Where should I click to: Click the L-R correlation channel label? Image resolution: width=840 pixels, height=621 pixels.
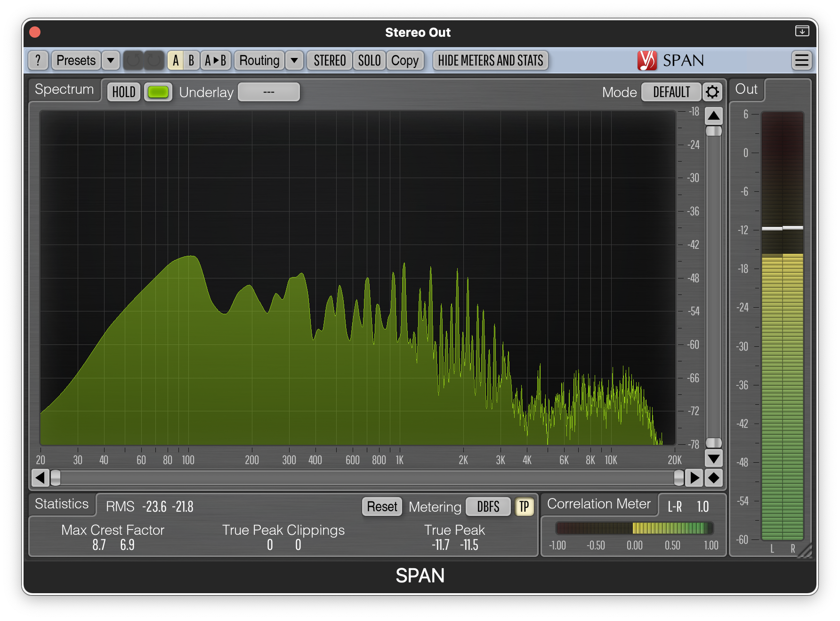click(675, 507)
